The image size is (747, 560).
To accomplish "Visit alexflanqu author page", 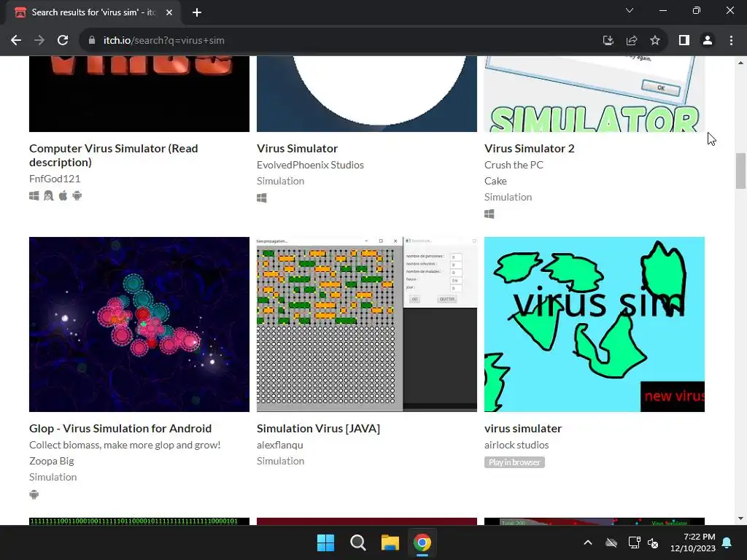I will click(280, 445).
